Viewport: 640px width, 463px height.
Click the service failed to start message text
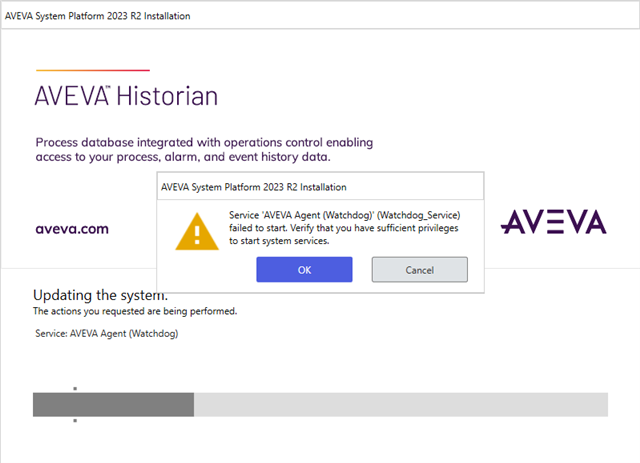[344, 228]
